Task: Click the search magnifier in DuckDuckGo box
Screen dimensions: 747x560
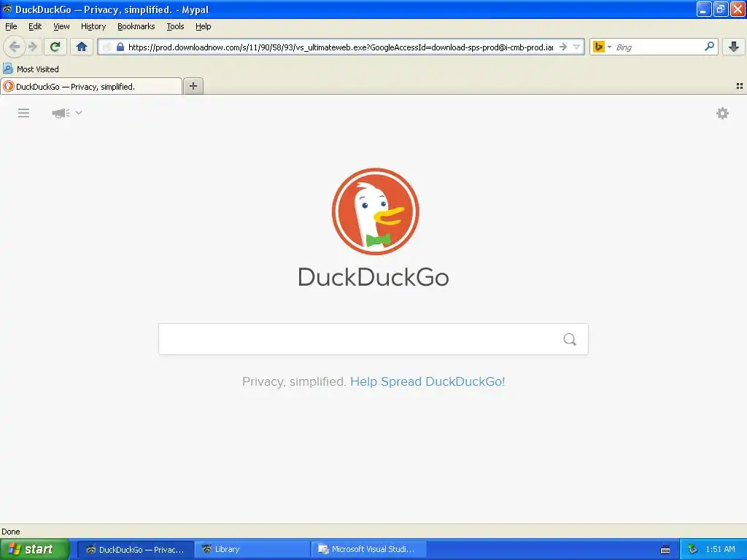Action: [x=570, y=339]
